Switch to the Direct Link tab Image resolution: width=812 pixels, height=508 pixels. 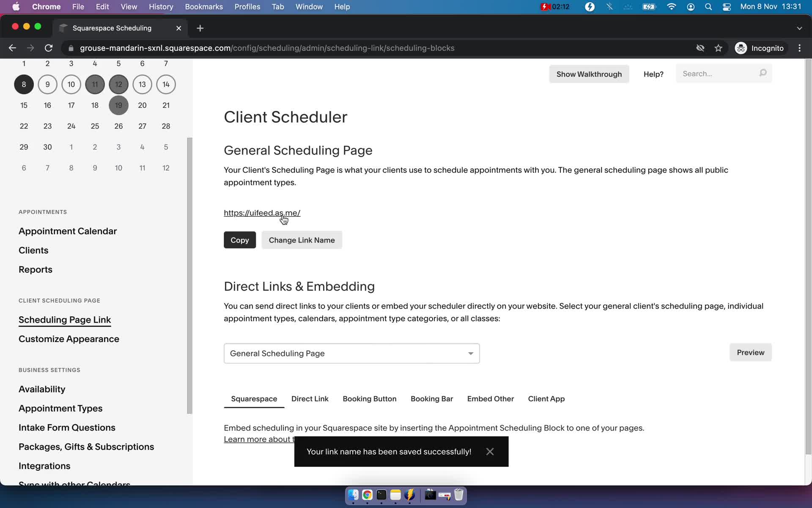[x=310, y=399]
